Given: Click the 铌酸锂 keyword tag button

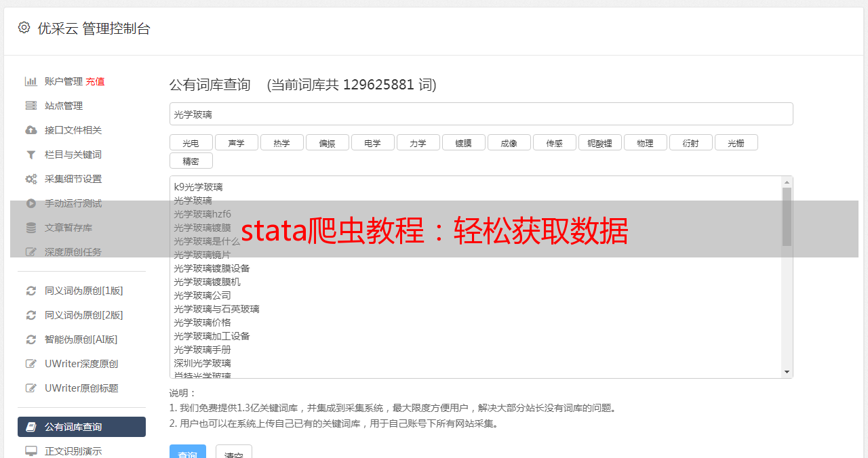Looking at the screenshot, I should pos(599,142).
